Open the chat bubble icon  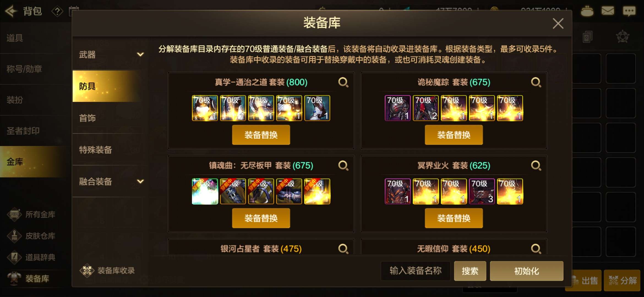coord(629,11)
